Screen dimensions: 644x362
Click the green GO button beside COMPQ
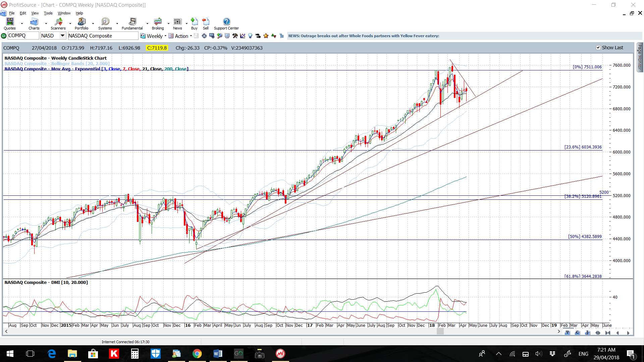tap(4, 36)
